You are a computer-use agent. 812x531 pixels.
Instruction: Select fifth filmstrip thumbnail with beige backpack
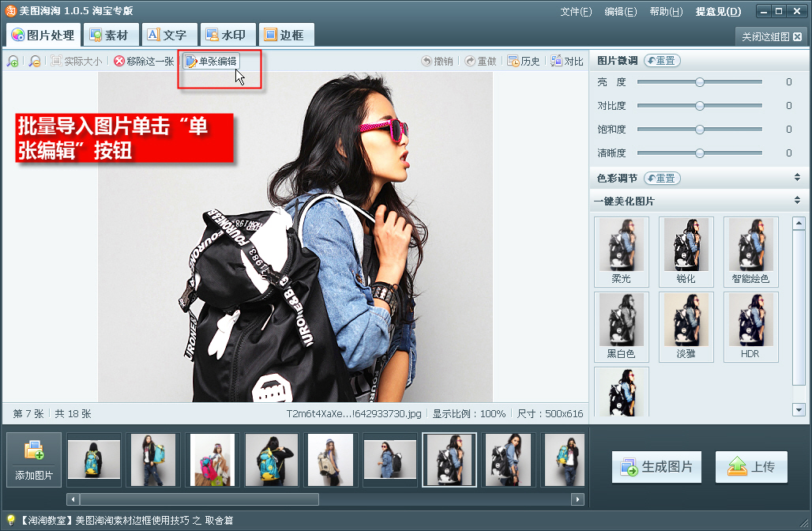331,460
